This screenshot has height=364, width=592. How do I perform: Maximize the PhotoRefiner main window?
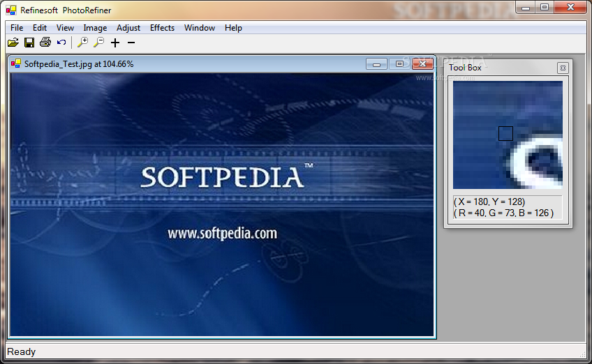(545, 7)
